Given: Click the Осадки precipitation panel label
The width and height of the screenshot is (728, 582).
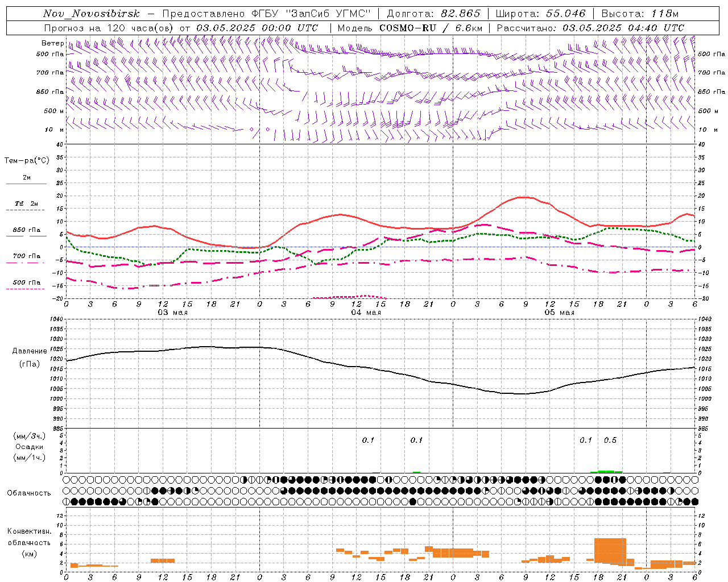Looking at the screenshot, I should pos(29,447).
